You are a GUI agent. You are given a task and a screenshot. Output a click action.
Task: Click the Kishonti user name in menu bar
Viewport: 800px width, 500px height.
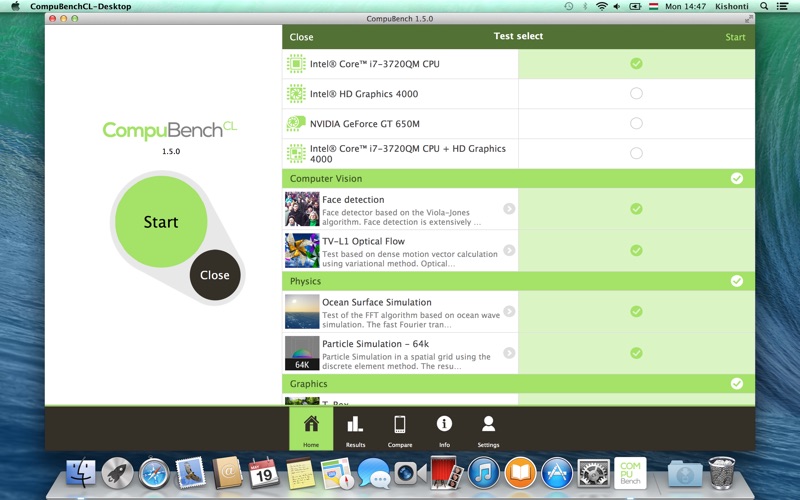pos(732,6)
